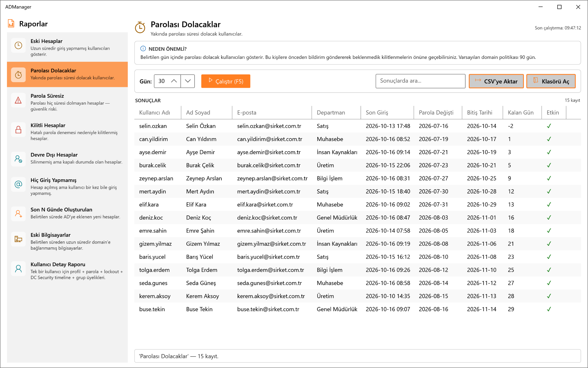This screenshot has width=588, height=368.
Task: Click the Kullanıcı Detay Raporu person icon
Action: [18, 268]
